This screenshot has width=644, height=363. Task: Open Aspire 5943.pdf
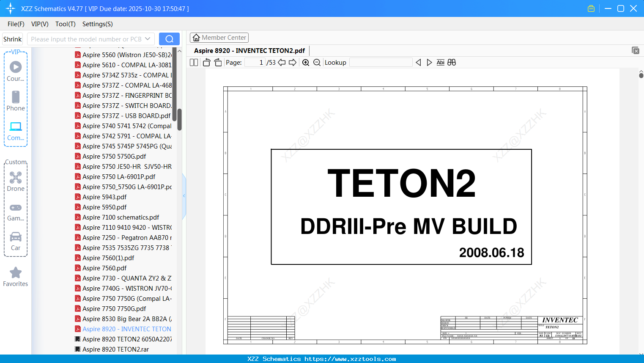coord(101,197)
